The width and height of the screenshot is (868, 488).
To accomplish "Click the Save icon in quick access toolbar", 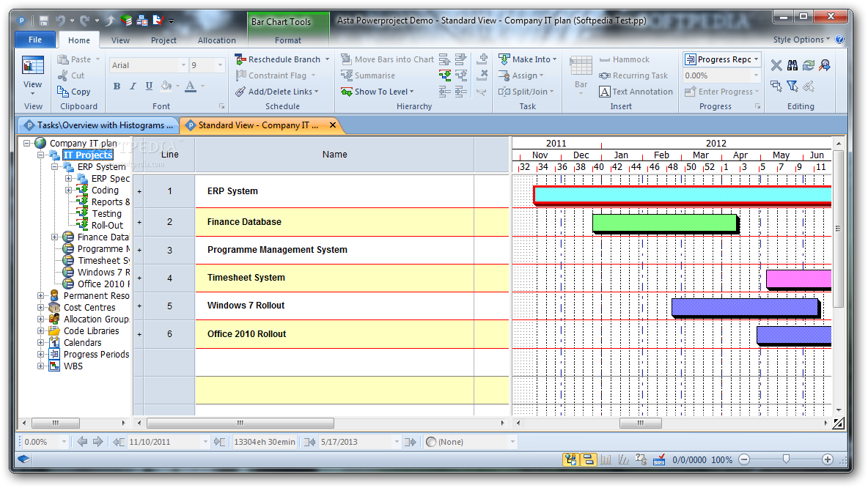I will pos(44,21).
